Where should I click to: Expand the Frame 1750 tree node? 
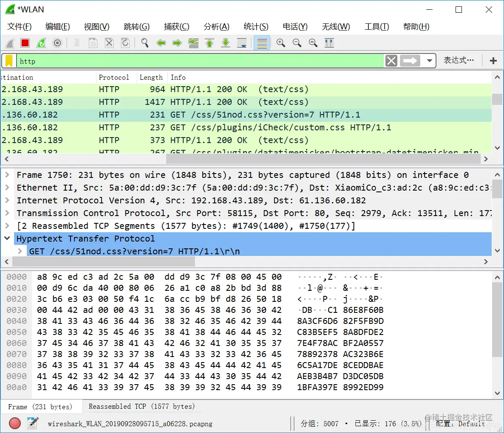[7, 175]
